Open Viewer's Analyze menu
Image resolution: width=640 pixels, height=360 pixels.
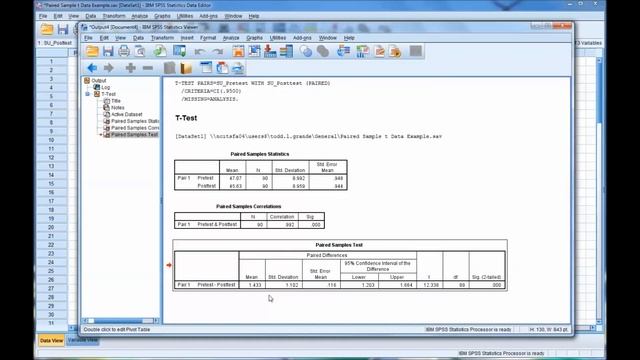pos(231,38)
